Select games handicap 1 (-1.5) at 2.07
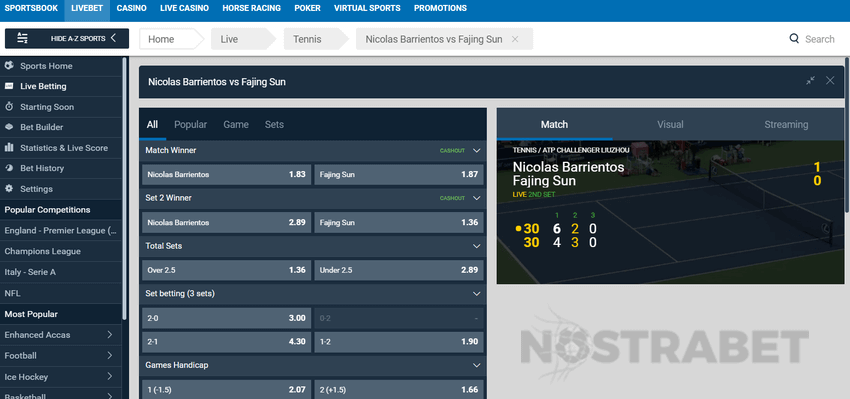The height and width of the screenshot is (399, 850). click(x=227, y=389)
